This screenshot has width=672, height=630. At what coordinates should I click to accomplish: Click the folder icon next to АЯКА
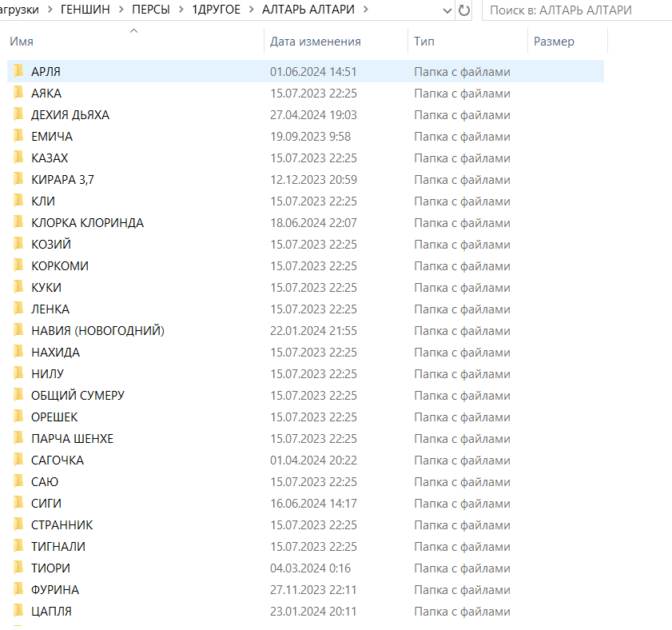18,92
